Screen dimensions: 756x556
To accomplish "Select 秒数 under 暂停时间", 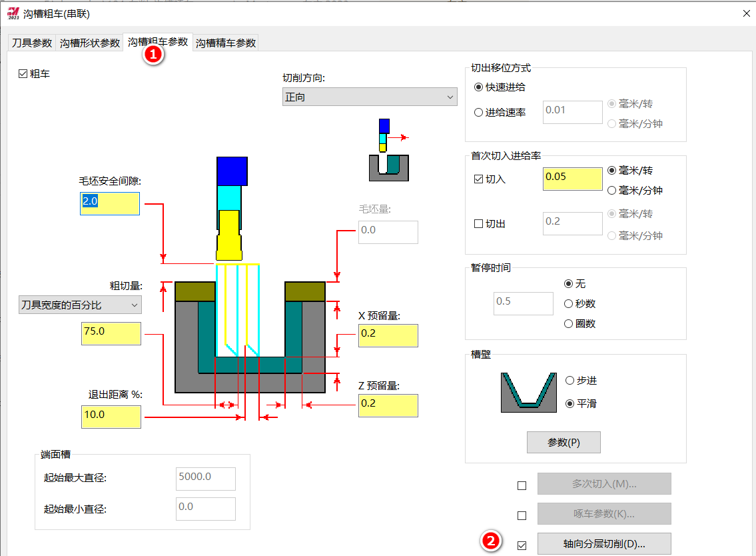I will click(x=568, y=303).
